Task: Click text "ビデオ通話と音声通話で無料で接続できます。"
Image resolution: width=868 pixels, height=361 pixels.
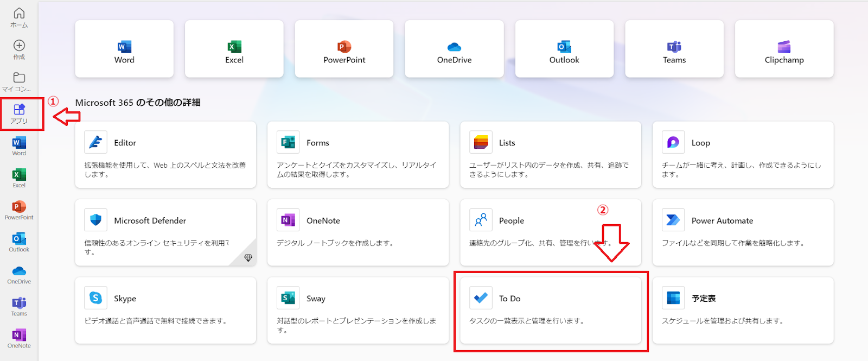Action: pos(156,321)
